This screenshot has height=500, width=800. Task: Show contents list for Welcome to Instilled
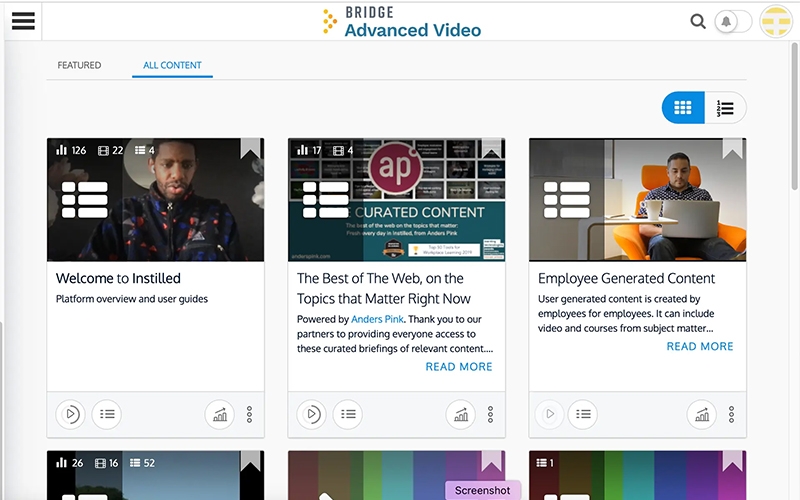tap(107, 414)
